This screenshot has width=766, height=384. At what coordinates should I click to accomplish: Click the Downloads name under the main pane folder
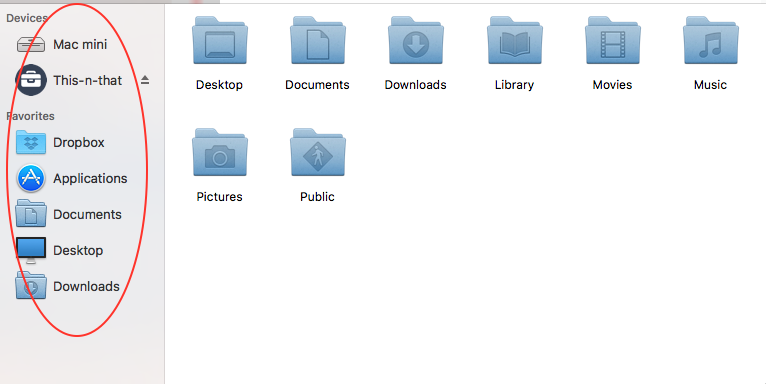click(416, 85)
